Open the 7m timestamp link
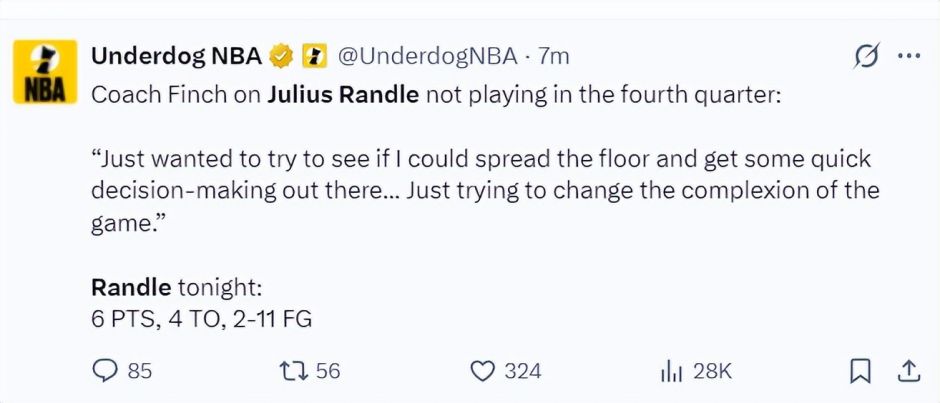 click(553, 56)
